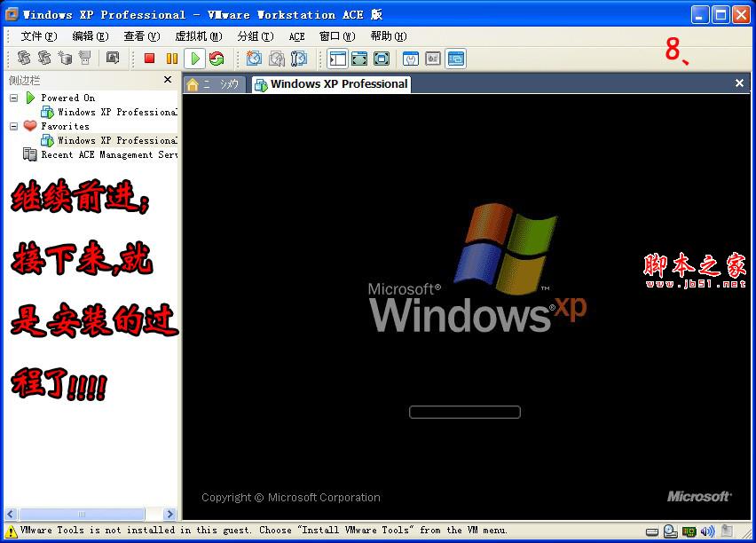Click the capture screen toolbar icon
Viewport: 756px width, 543px height.
click(x=113, y=58)
